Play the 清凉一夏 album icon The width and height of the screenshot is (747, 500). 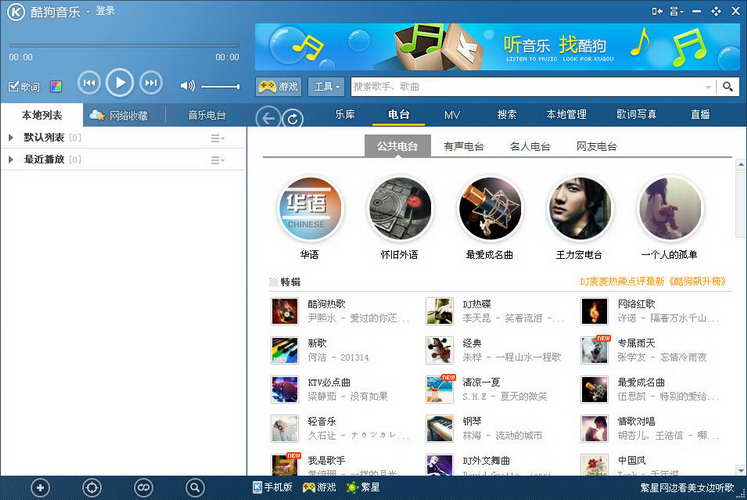[439, 389]
